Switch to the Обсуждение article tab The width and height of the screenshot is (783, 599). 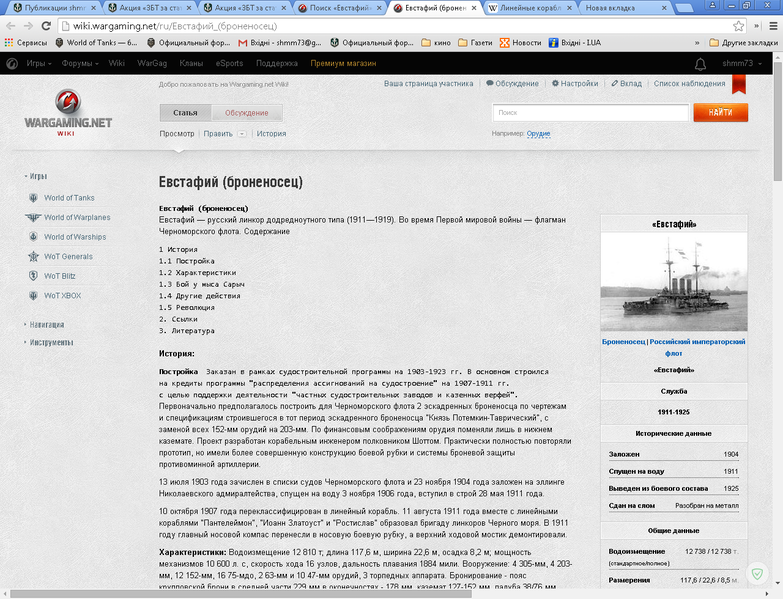[x=247, y=113]
